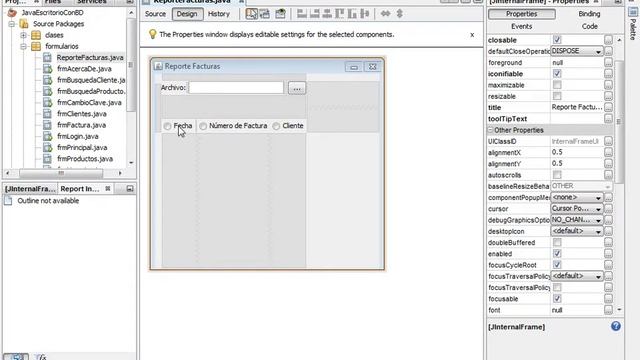Open the Code properties tab

pos(589,26)
